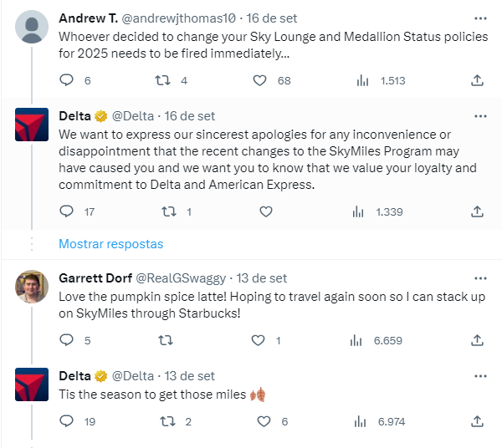Share Garrett Dorf's tweet
Screen dimensions: 502x448
[478, 340]
